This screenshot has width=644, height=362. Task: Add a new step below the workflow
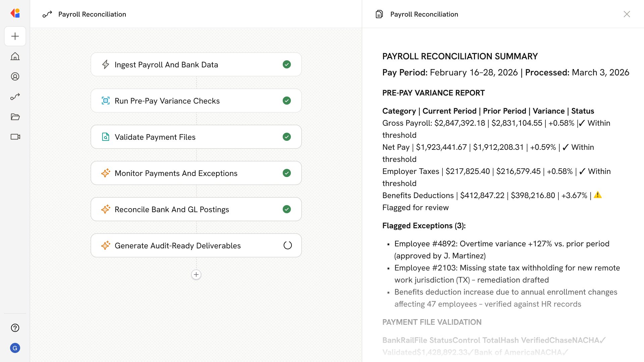pyautogui.click(x=196, y=275)
